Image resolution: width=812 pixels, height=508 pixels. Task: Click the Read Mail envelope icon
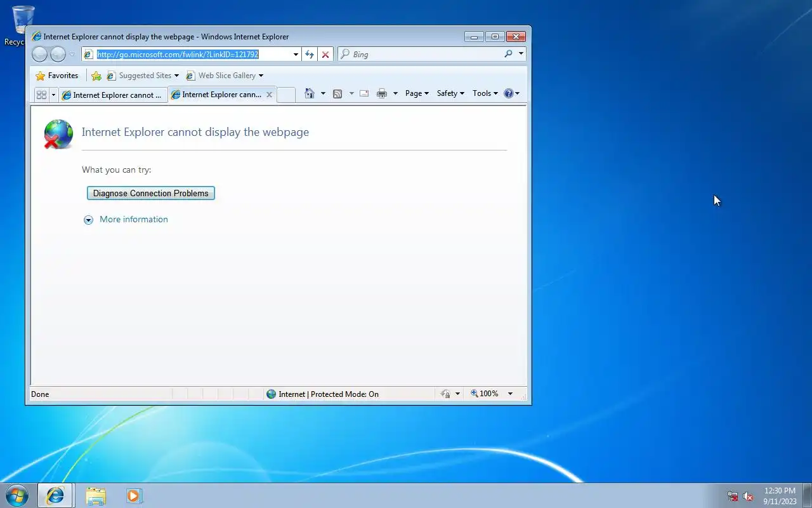point(364,93)
